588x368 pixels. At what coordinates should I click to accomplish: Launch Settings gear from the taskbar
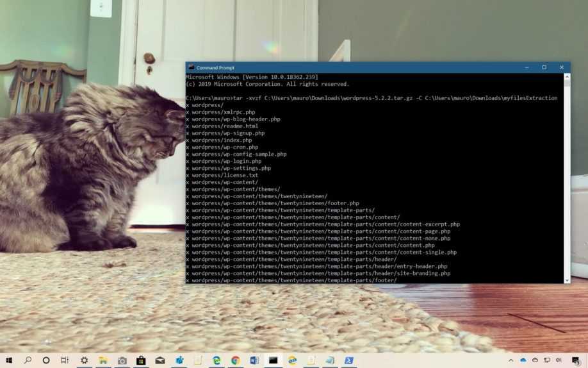tap(84, 360)
